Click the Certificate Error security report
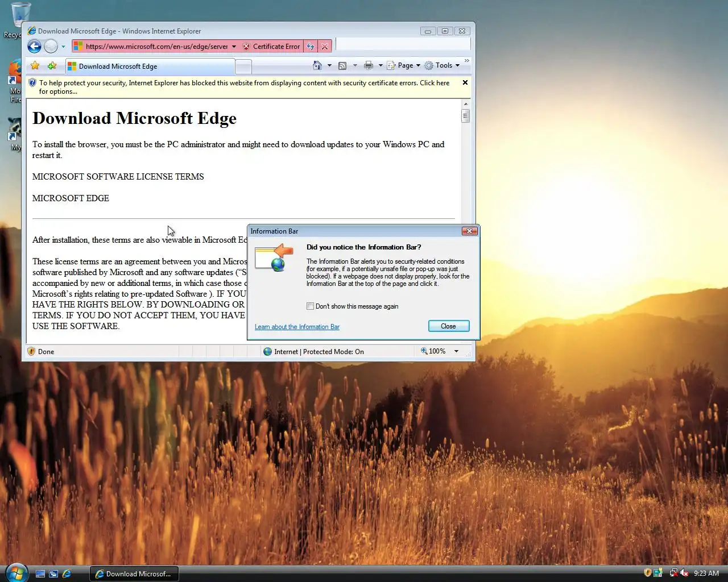This screenshot has width=728, height=582. tap(271, 47)
